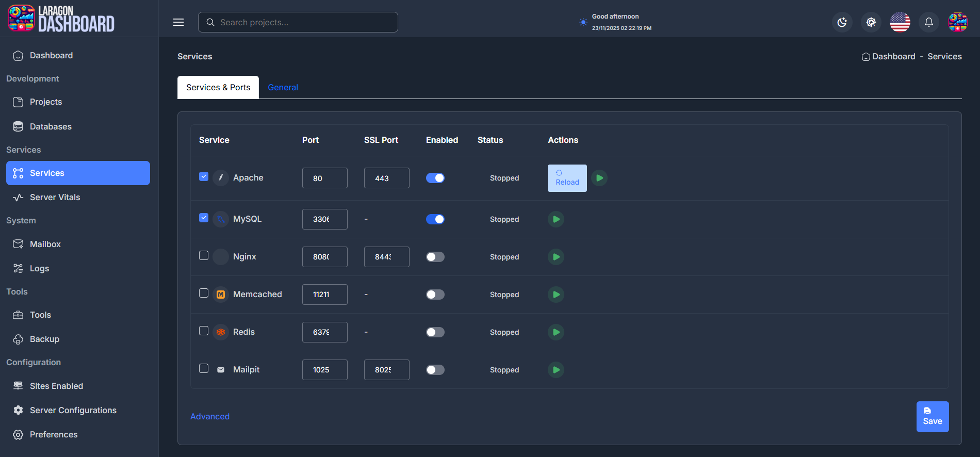
Task: Check the Nginx service checkbox
Action: 204,255
